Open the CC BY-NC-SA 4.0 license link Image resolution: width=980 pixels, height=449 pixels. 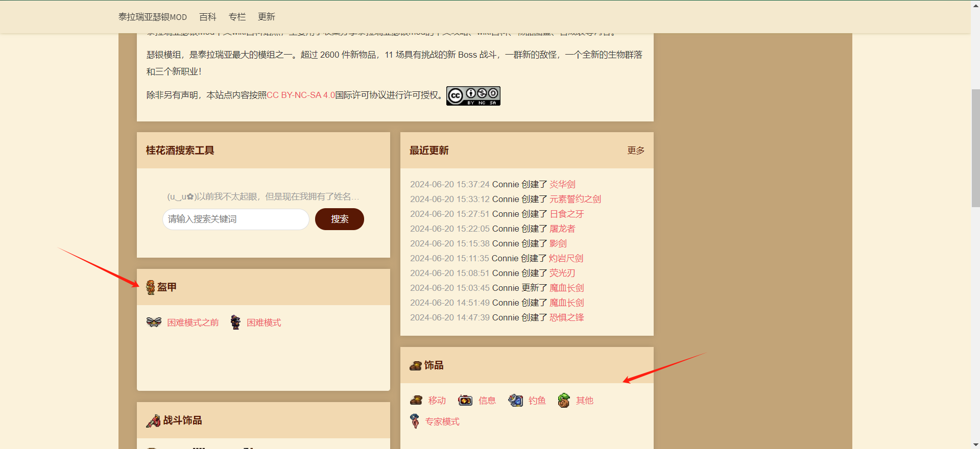coord(301,95)
